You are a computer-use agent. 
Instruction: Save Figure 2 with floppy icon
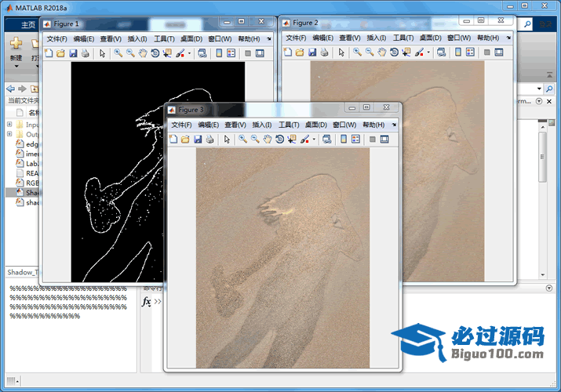pos(312,53)
